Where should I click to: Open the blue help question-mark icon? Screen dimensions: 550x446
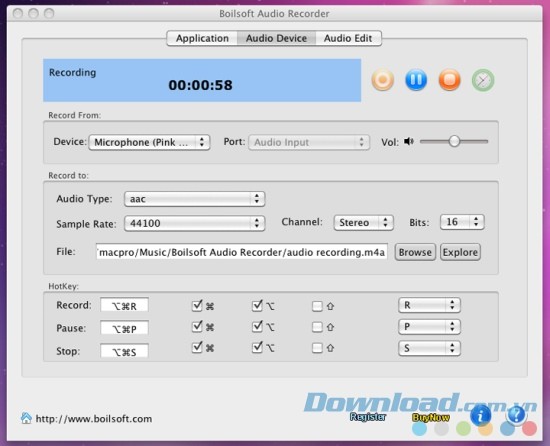[x=516, y=415]
